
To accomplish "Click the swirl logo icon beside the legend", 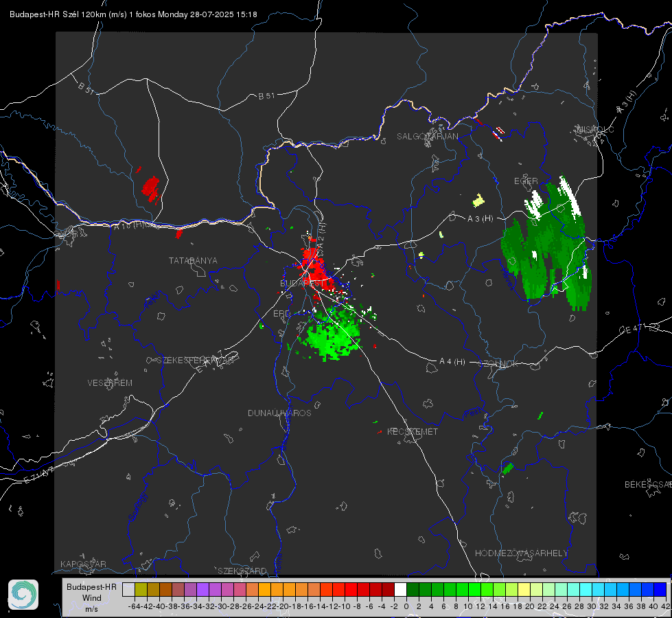I will tap(23, 595).
